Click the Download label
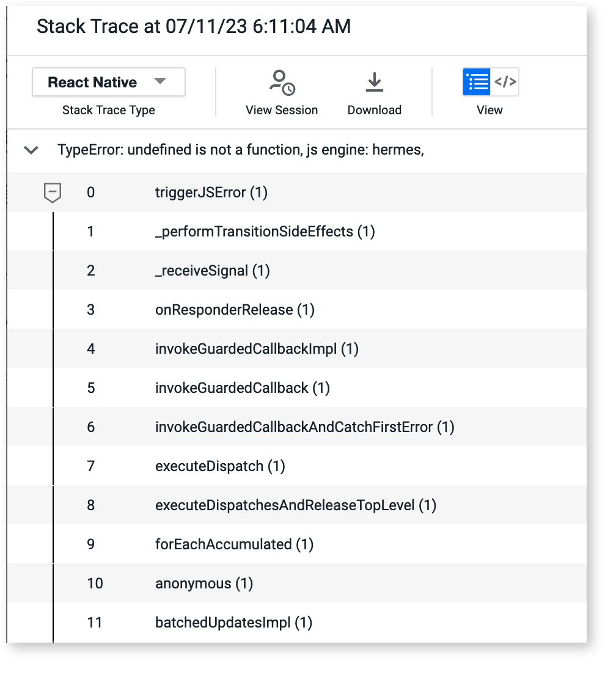This screenshot has width=616, height=677. pyautogui.click(x=375, y=110)
